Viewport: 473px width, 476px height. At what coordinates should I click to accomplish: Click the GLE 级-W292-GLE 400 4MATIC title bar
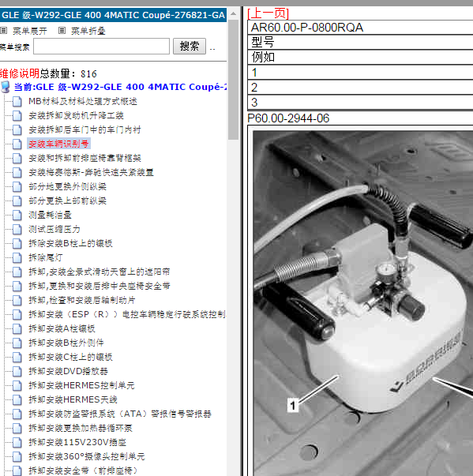pos(113,15)
